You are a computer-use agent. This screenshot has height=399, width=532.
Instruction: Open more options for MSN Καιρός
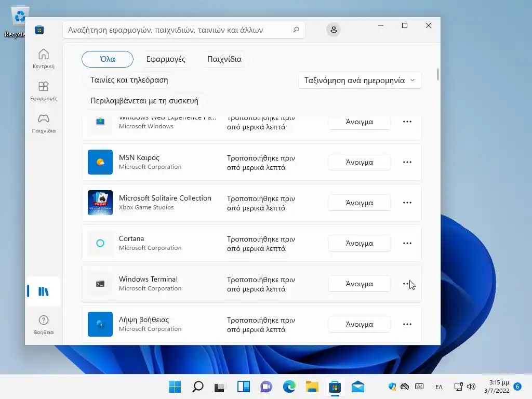tap(407, 162)
